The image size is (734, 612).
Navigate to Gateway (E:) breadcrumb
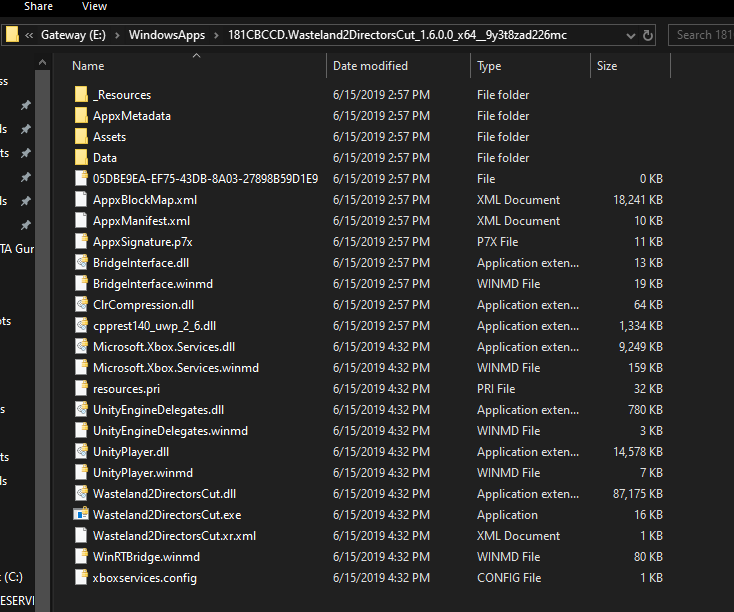coord(73,35)
